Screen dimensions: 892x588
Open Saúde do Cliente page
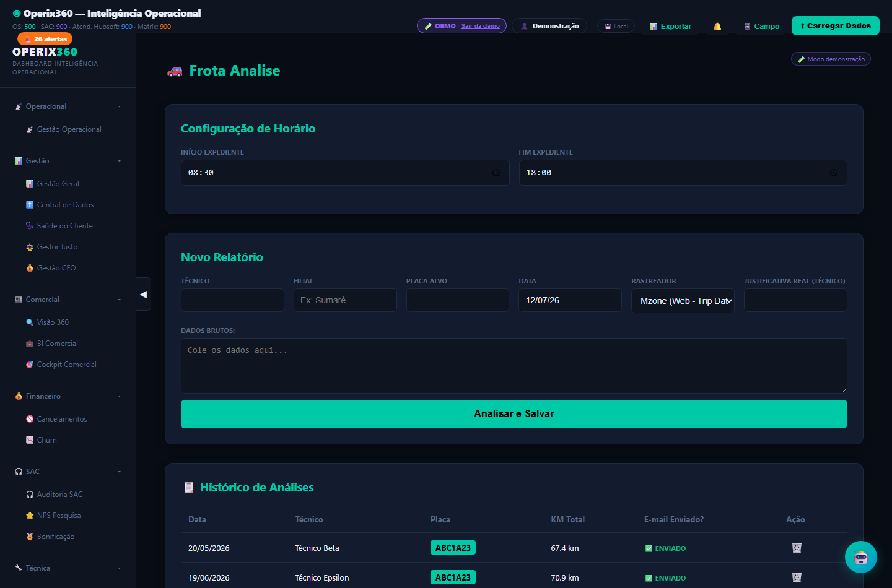click(x=64, y=226)
